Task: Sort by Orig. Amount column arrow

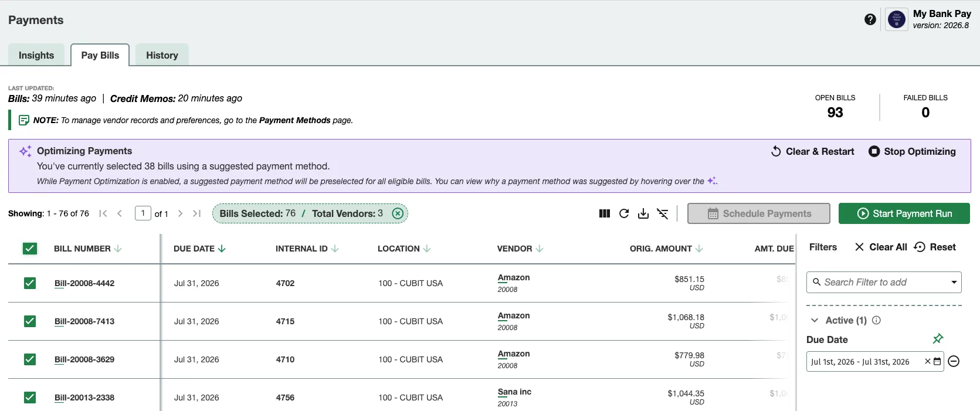Action: [x=699, y=249]
